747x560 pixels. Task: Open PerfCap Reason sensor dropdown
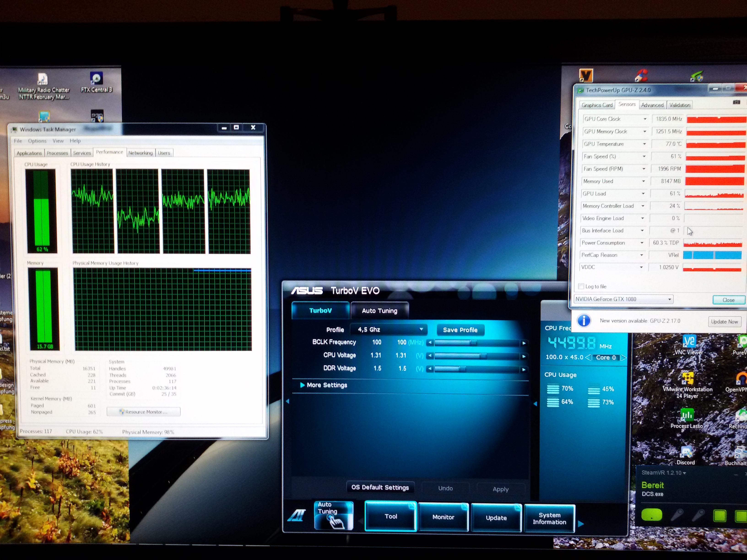click(642, 255)
